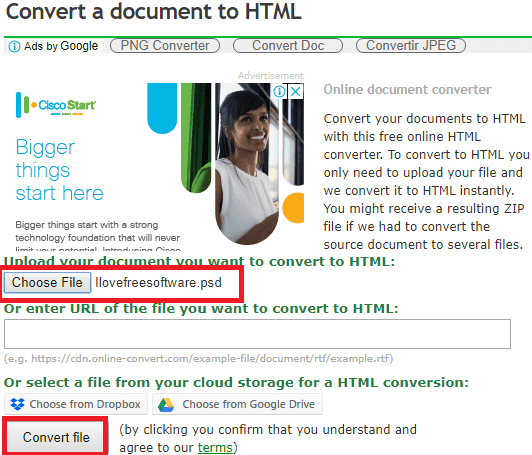Click the Cisco Start logo
This screenshot has width=532, height=455.
(56, 105)
